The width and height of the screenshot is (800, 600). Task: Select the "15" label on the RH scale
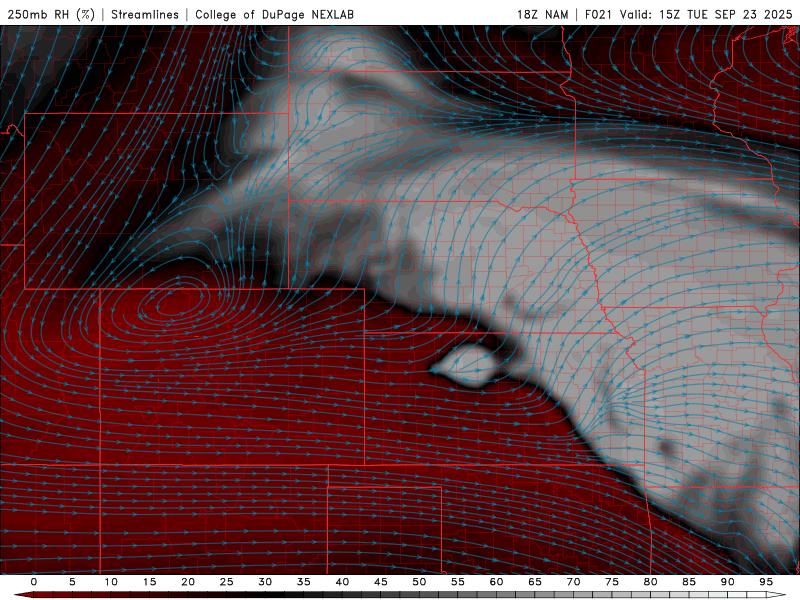pos(149,582)
